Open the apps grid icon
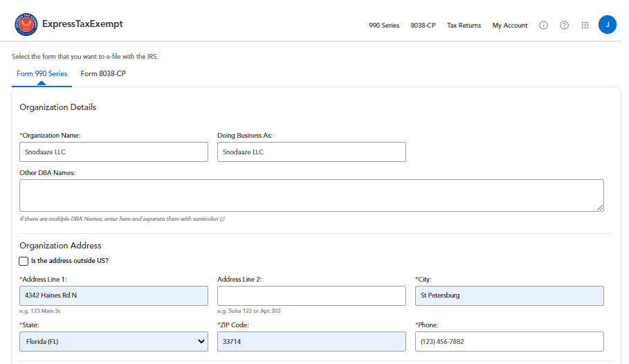The width and height of the screenshot is (629, 364). click(585, 26)
